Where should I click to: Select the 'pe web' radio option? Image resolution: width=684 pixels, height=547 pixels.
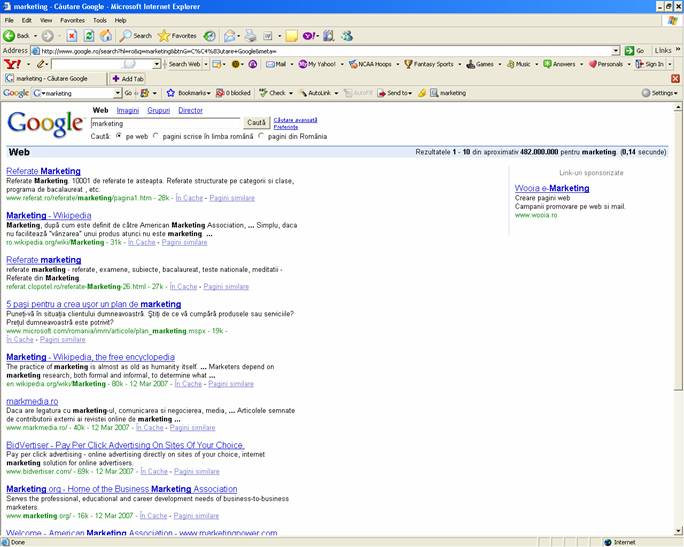click(x=119, y=135)
